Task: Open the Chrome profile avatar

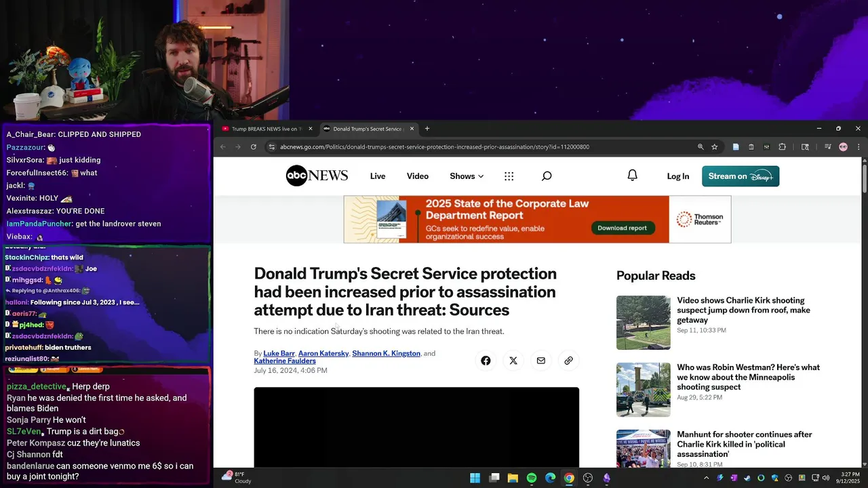Action: tap(843, 147)
